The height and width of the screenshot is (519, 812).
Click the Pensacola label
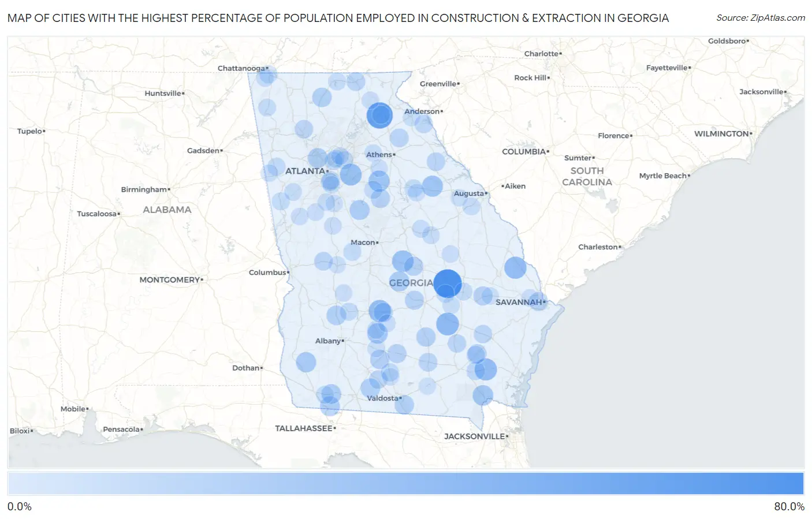coord(121,430)
